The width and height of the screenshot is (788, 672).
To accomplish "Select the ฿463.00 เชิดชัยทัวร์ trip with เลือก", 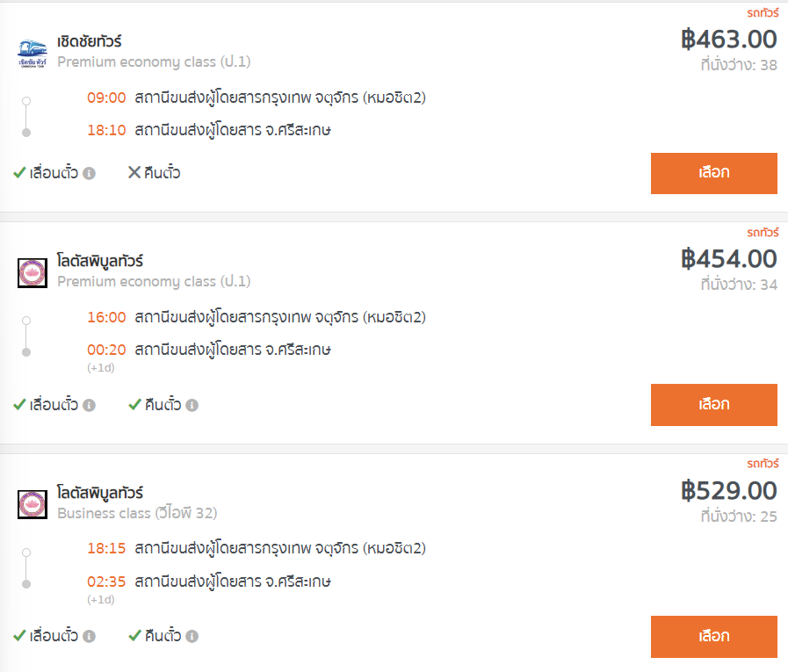I will [713, 173].
